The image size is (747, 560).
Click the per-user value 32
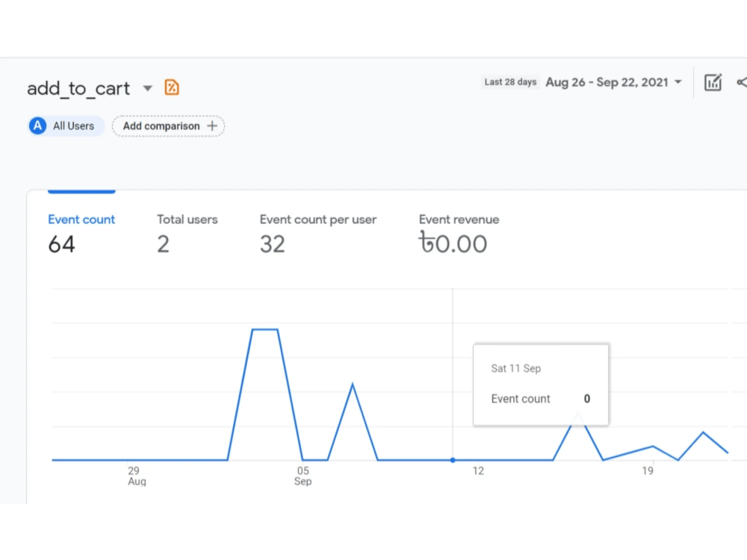(x=272, y=244)
